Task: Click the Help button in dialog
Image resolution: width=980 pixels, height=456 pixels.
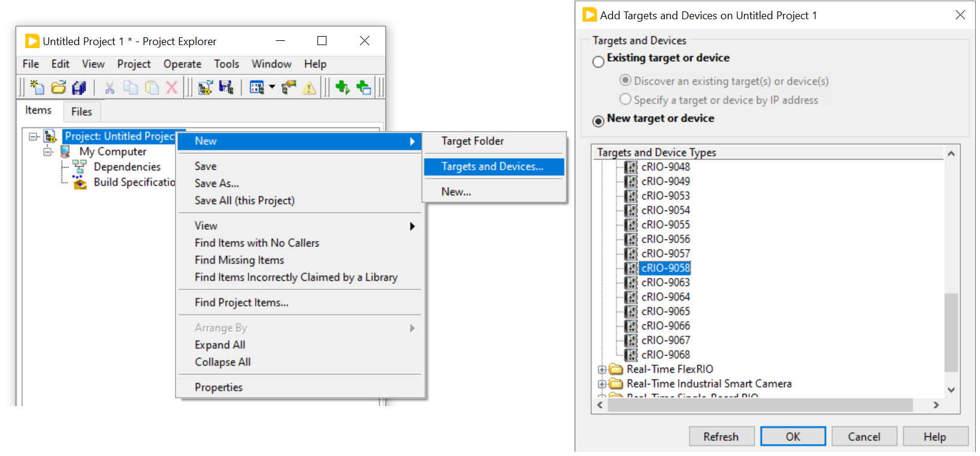Action: 935,436
